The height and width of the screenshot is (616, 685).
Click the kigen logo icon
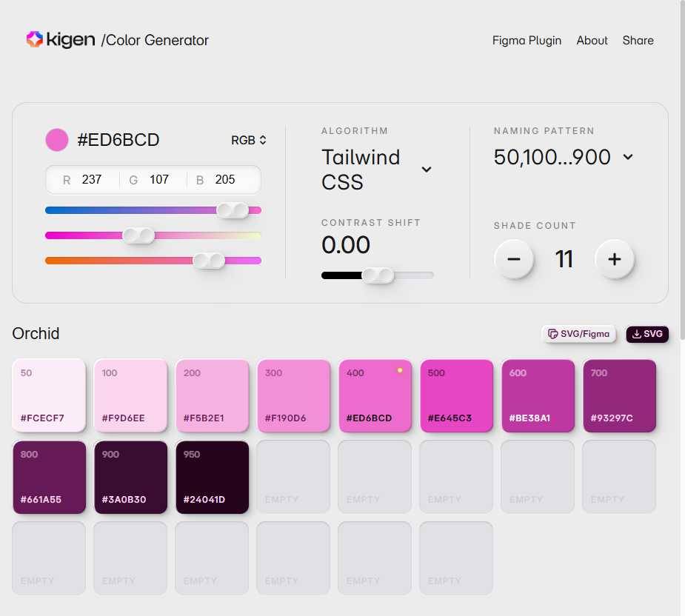point(35,39)
